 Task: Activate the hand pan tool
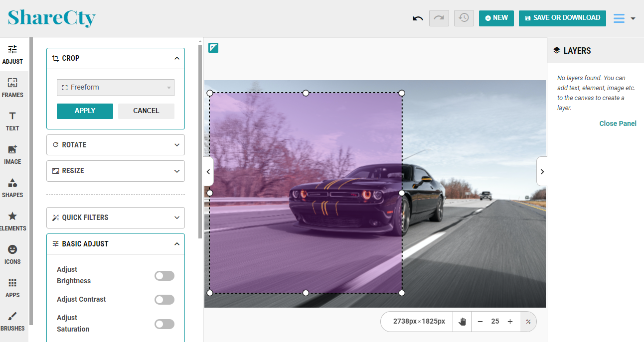(x=462, y=322)
